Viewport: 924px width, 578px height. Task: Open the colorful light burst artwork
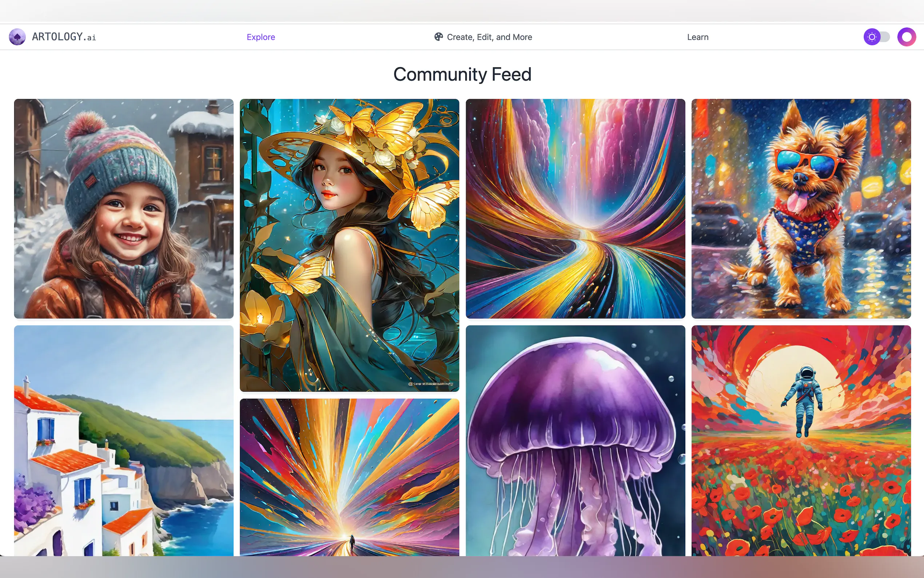pos(349,477)
